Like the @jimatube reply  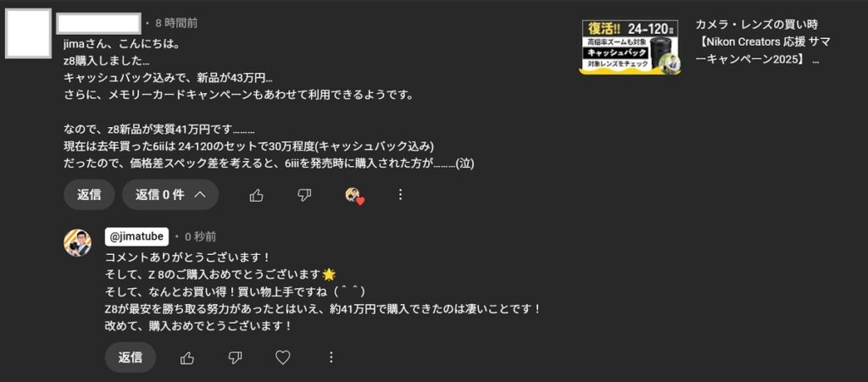[187, 357]
